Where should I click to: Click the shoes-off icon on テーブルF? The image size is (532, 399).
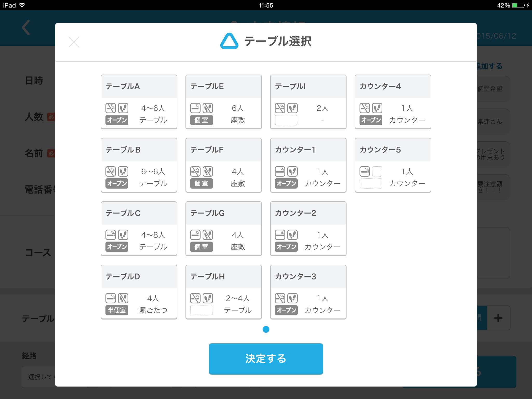coord(208,171)
